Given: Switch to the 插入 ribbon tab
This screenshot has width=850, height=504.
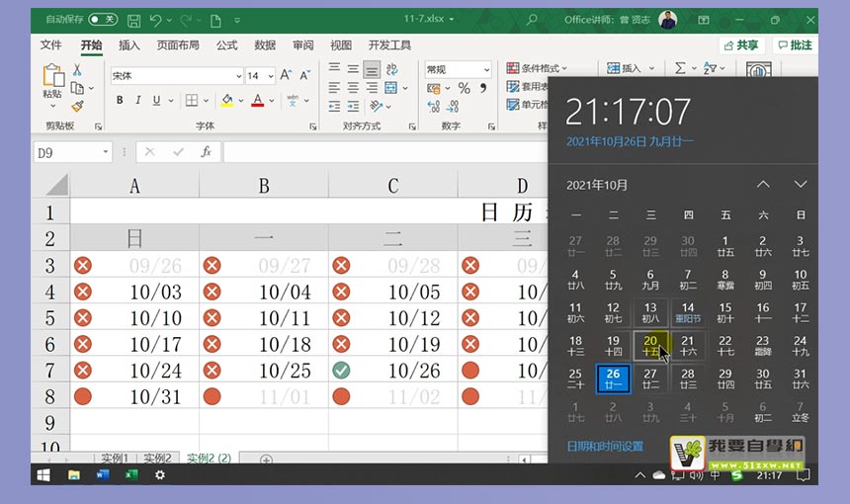Looking at the screenshot, I should pos(129,45).
